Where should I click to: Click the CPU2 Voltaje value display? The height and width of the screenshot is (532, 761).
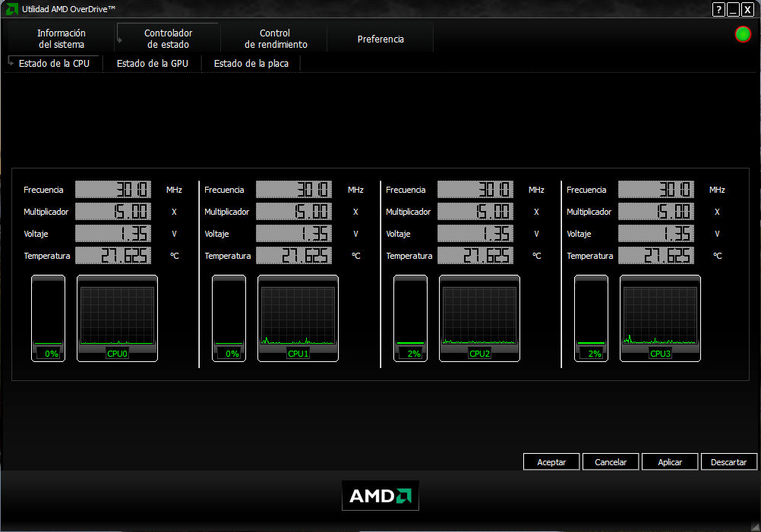click(x=475, y=234)
